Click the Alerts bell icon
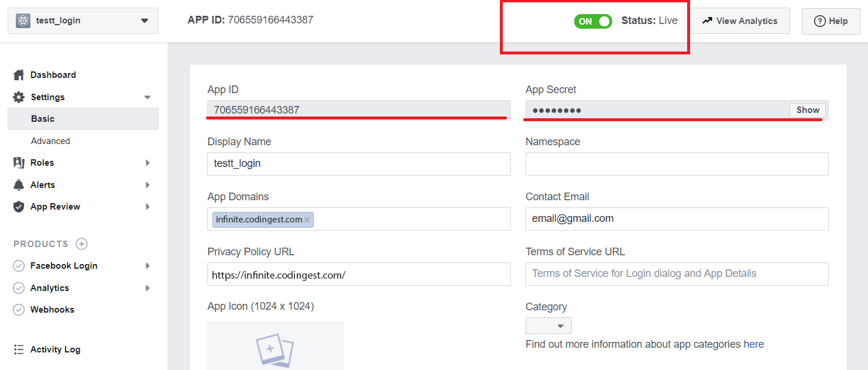The image size is (868, 370). pyautogui.click(x=19, y=185)
